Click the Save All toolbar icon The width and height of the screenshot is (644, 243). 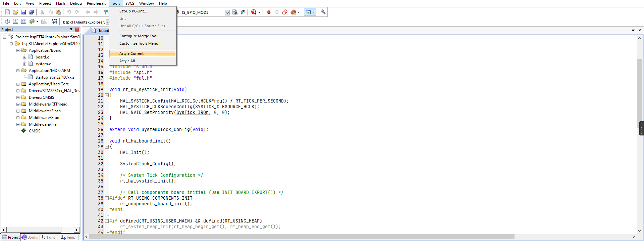point(32,12)
